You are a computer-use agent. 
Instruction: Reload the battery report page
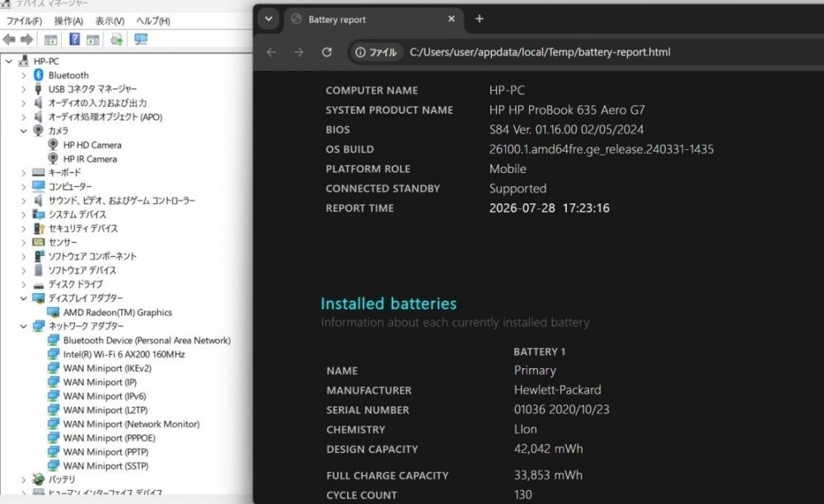coord(327,52)
